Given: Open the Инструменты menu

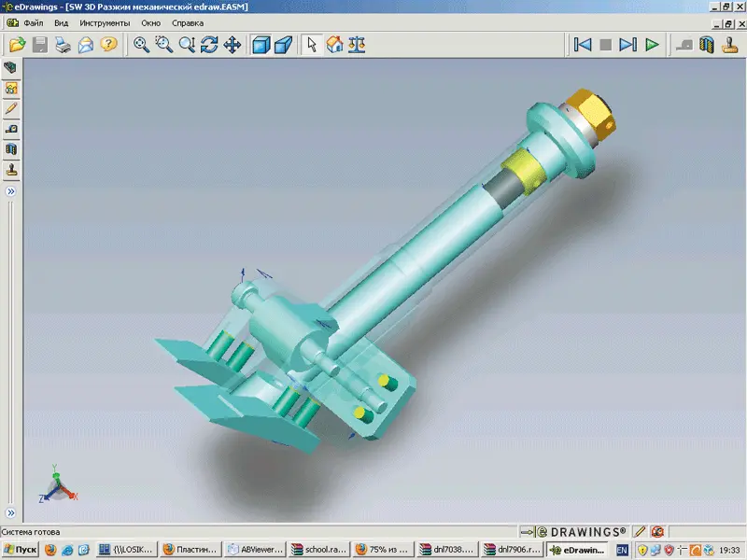Looking at the screenshot, I should (x=105, y=22).
